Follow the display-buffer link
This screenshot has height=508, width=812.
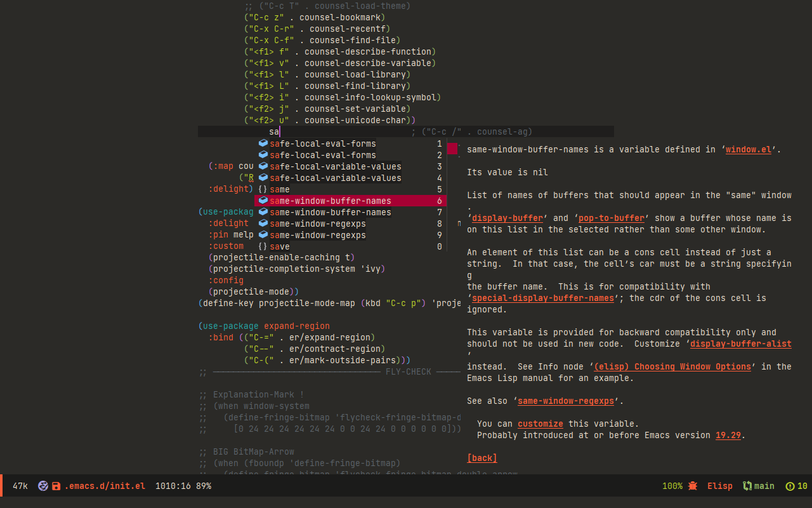[x=507, y=218]
